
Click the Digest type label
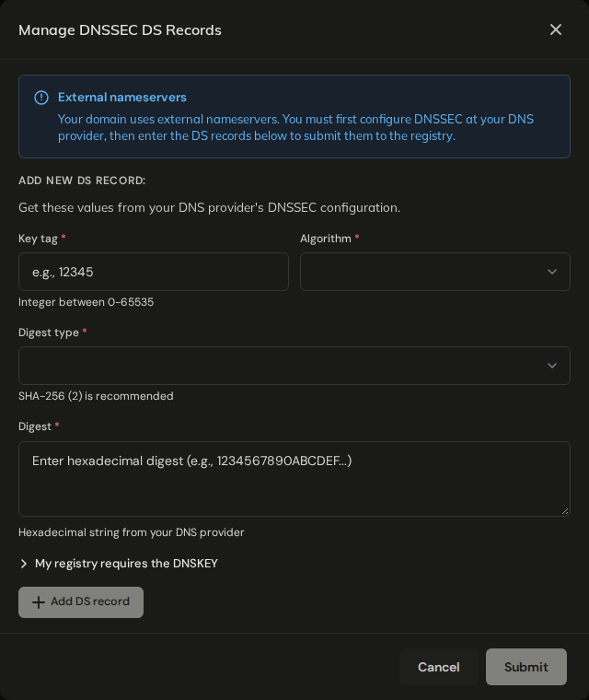click(x=49, y=332)
